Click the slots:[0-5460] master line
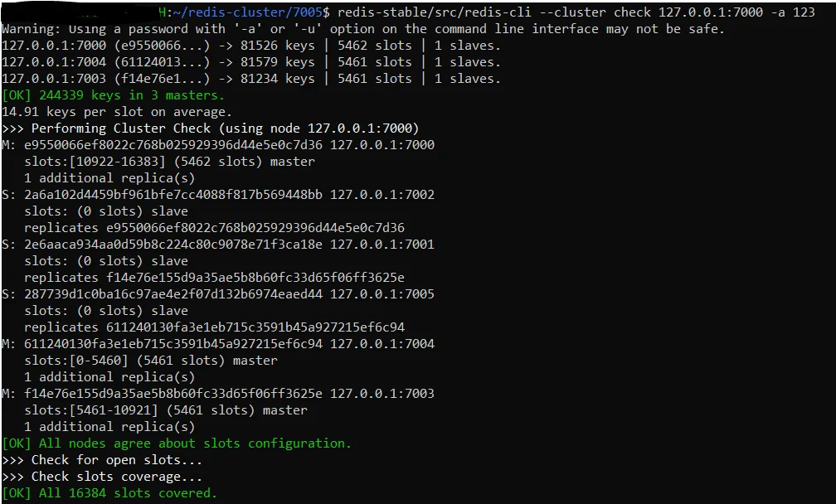The height and width of the screenshot is (504, 836). (151, 360)
